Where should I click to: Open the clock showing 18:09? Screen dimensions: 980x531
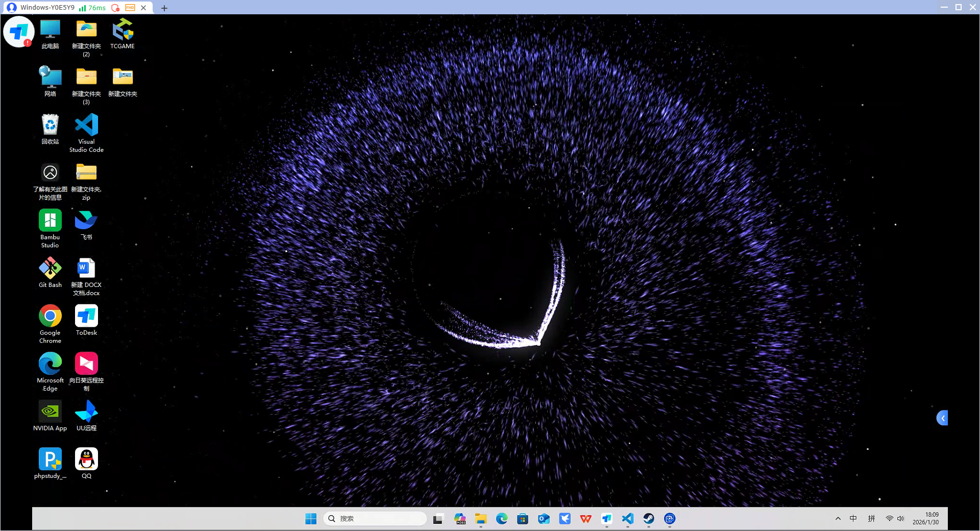click(x=926, y=518)
